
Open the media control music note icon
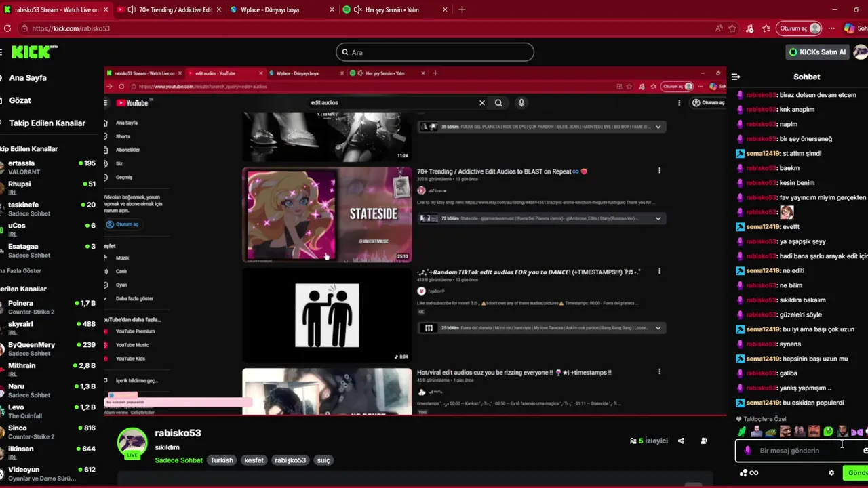pyautogui.click(x=749, y=28)
